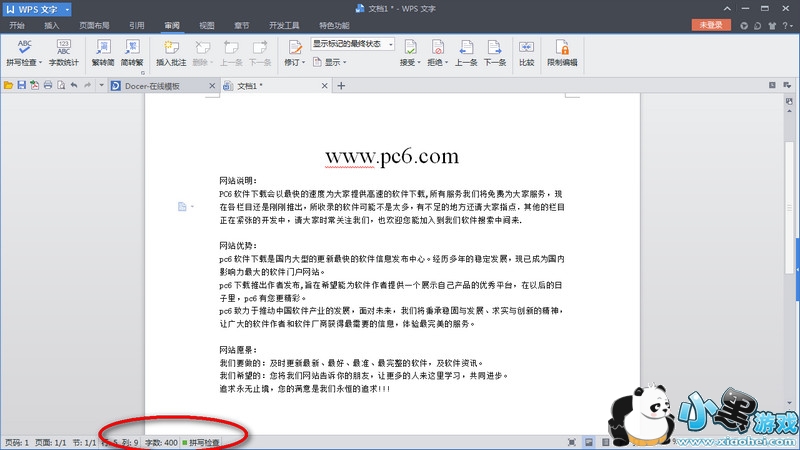Go to previous comment 上一条
The height and width of the screenshot is (450, 800).
tap(231, 53)
